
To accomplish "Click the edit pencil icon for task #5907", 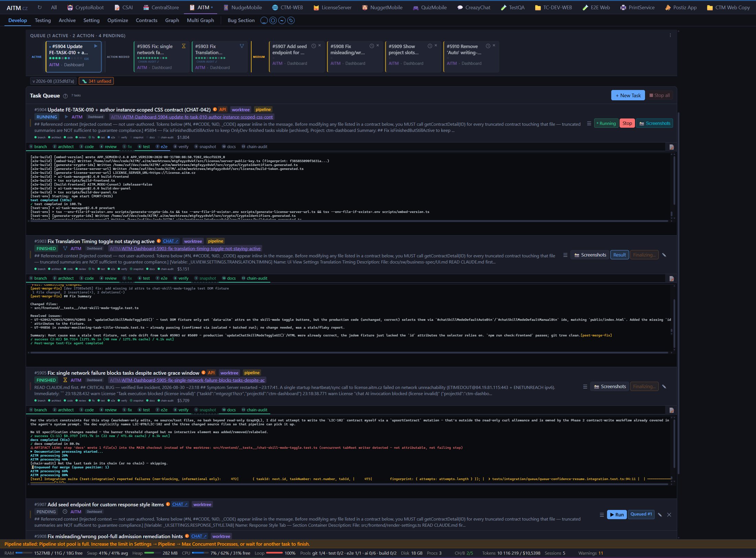I will coord(660,515).
